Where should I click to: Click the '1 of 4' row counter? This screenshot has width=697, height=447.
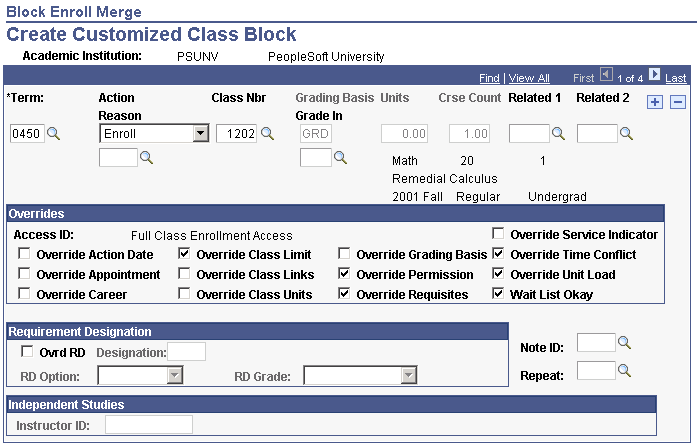pyautogui.click(x=630, y=79)
